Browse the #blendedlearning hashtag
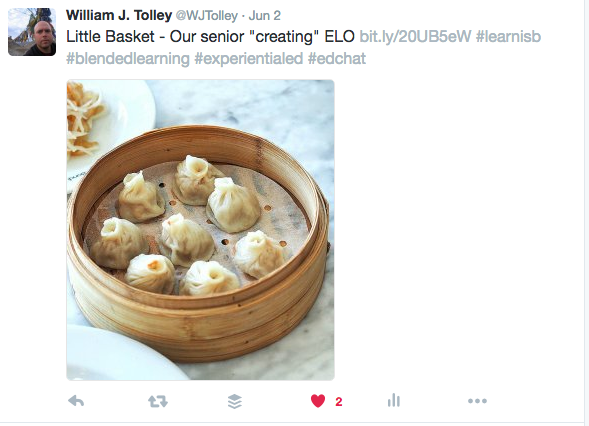Screen dimensions: 589x426 click(128, 59)
